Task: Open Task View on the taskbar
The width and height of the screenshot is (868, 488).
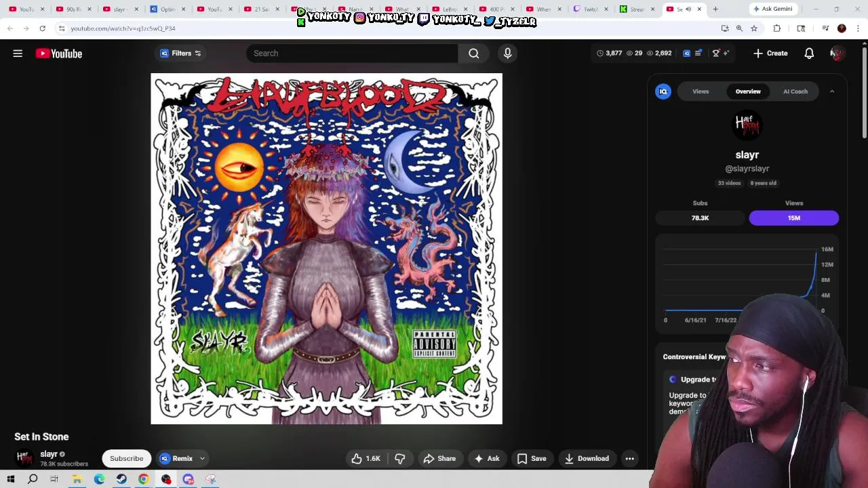Action: [54, 479]
